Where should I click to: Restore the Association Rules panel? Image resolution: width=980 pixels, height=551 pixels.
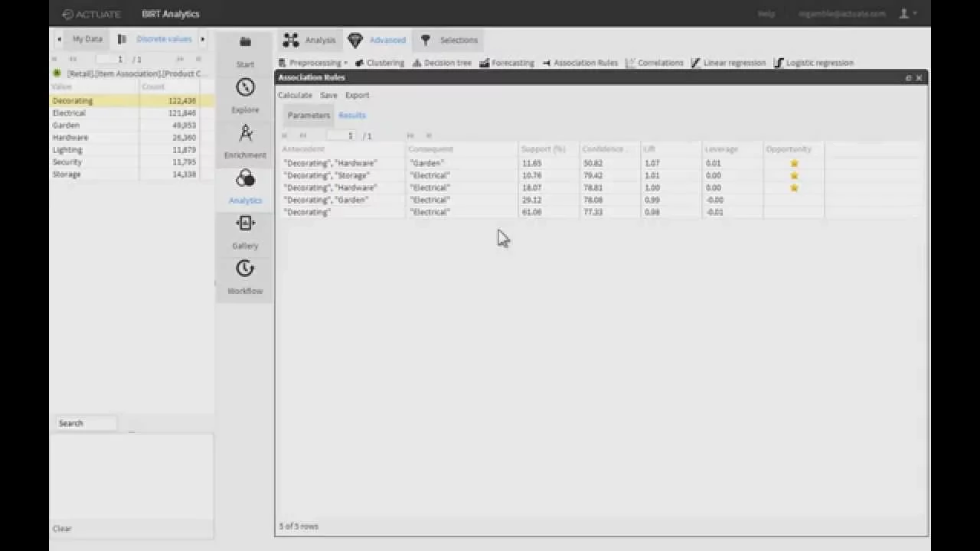(909, 77)
